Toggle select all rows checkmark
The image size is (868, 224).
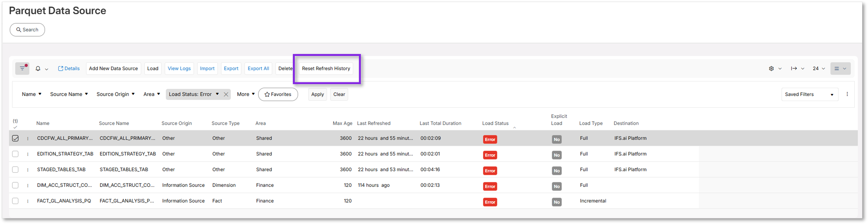point(15,127)
